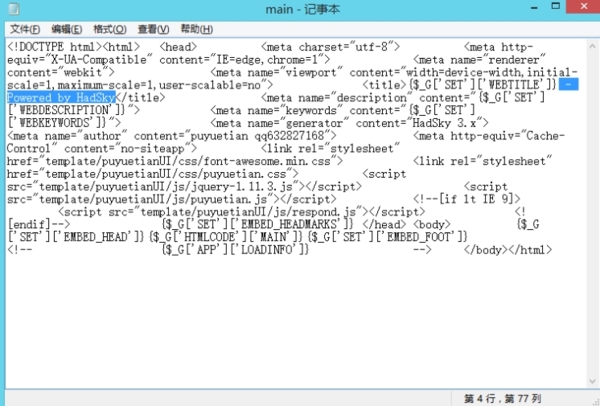This screenshot has height=406, width=600.
Task: Click the '[if lt IE 9]' conditional comment
Action: point(476,199)
